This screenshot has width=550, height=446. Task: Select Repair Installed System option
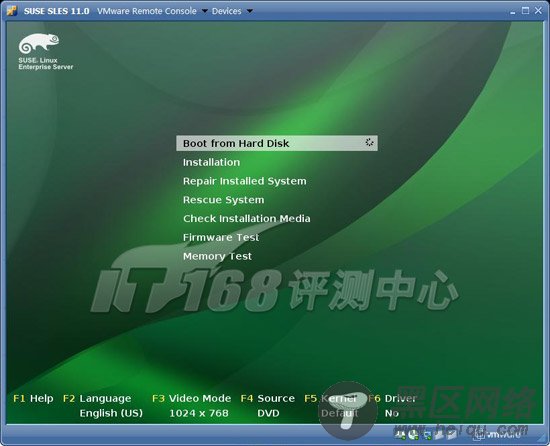click(x=244, y=181)
